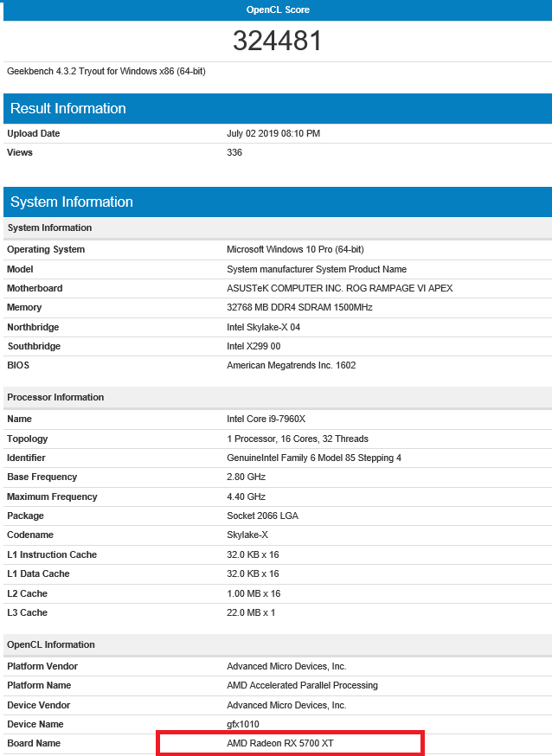The height and width of the screenshot is (756, 552).
Task: Select the Socket 2066 LGA package value
Action: tap(263, 516)
